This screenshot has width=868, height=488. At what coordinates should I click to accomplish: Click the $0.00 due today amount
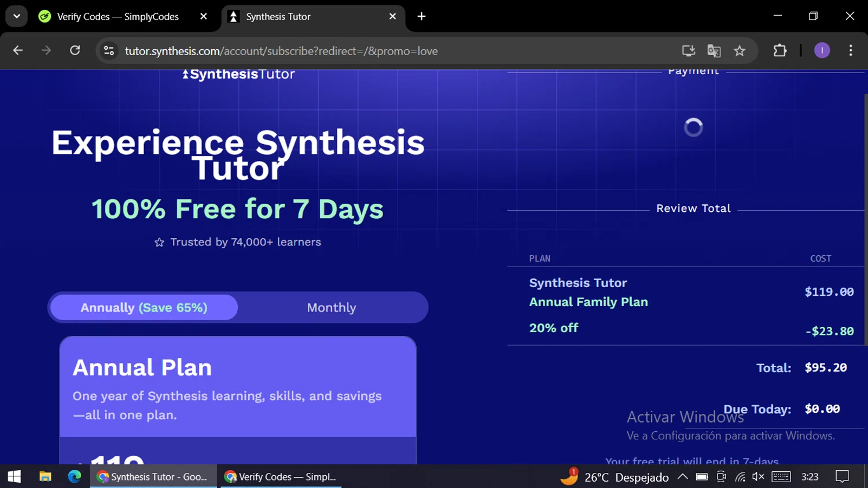point(822,409)
